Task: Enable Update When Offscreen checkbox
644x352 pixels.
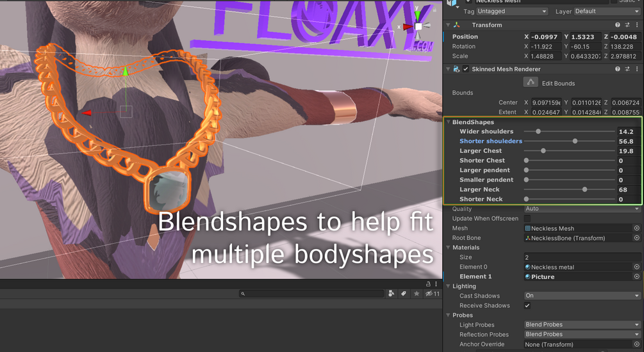Action: [527, 218]
